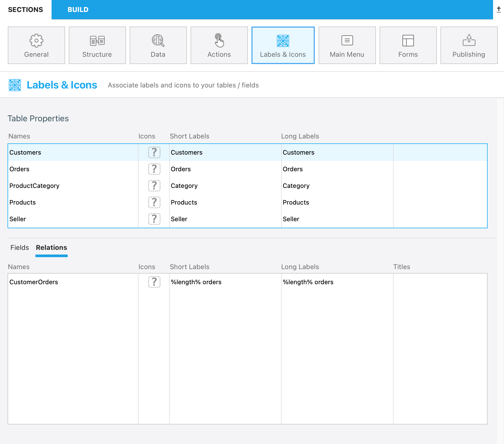Edit the Products long label

click(337, 202)
